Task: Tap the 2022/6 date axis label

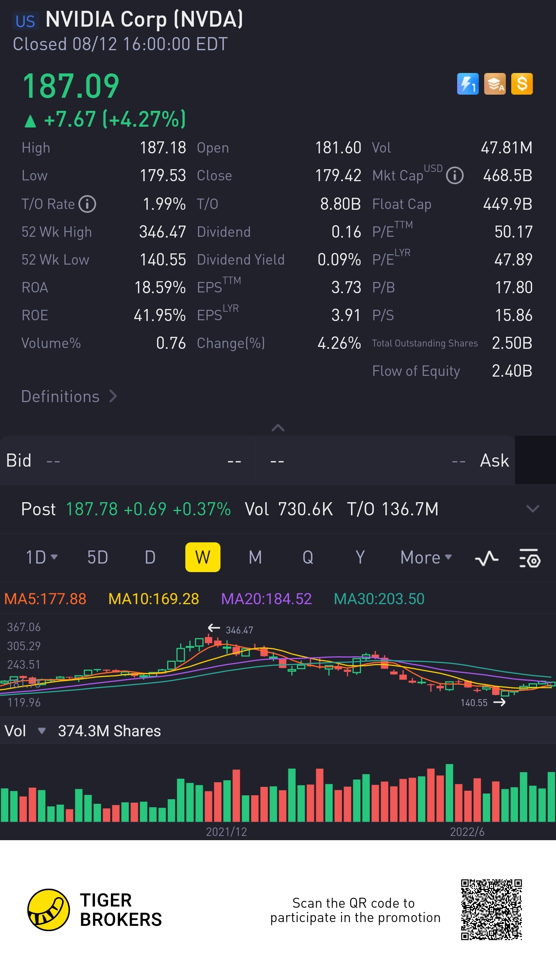Action: [x=467, y=832]
